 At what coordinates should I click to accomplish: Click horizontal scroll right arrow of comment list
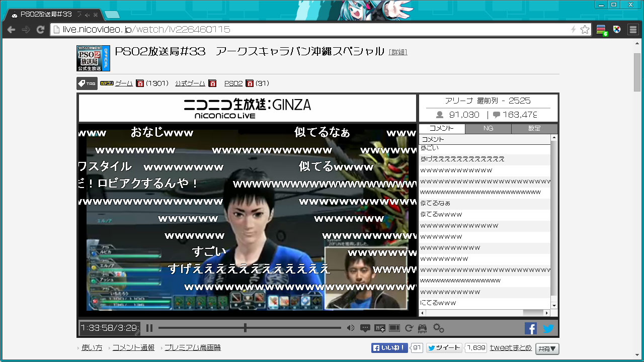click(x=547, y=313)
